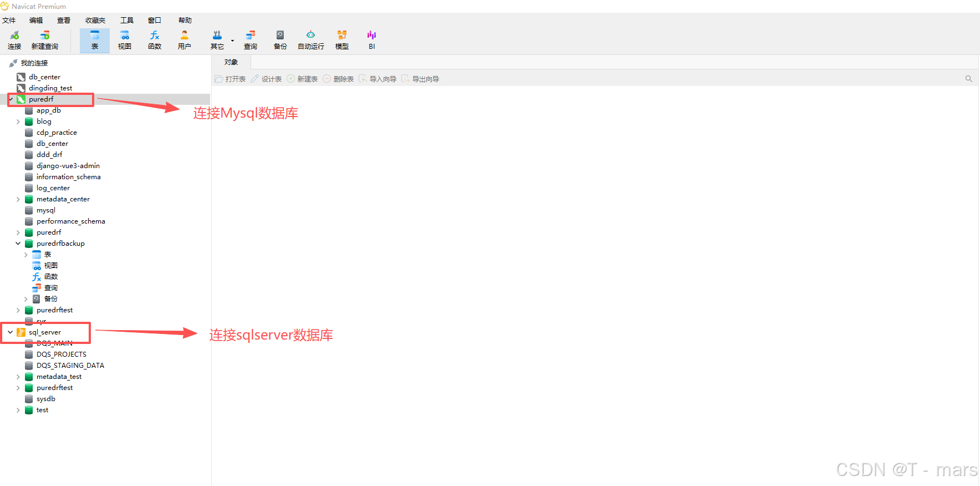Expand the blog database node
This screenshot has height=486, width=980.
click(18, 121)
